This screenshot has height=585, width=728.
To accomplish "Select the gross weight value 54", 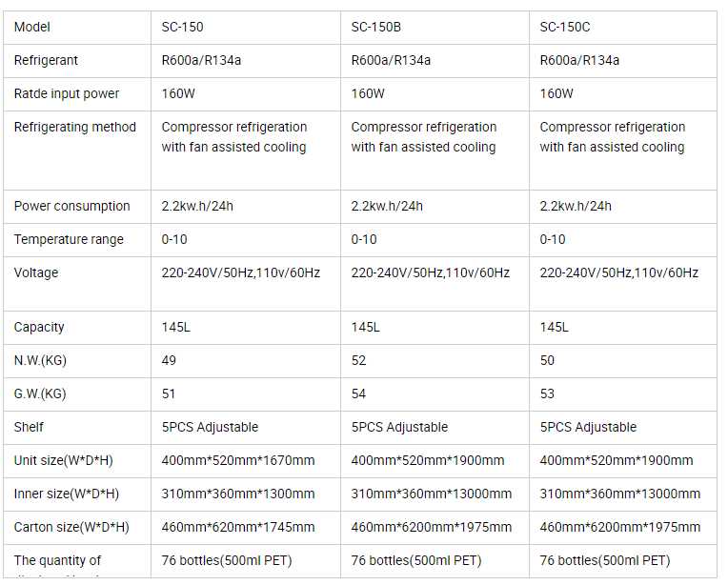I will tap(359, 394).
